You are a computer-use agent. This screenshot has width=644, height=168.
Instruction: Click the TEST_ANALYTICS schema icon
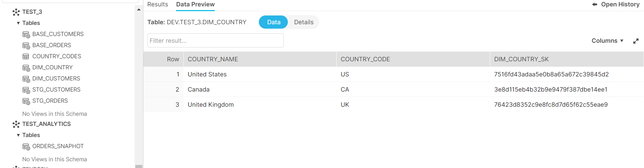pyautogui.click(x=16, y=124)
